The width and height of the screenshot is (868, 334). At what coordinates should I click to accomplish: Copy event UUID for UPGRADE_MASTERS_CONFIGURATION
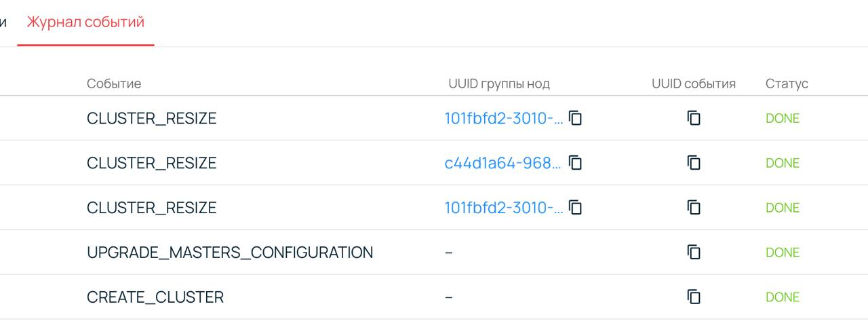coord(693,253)
